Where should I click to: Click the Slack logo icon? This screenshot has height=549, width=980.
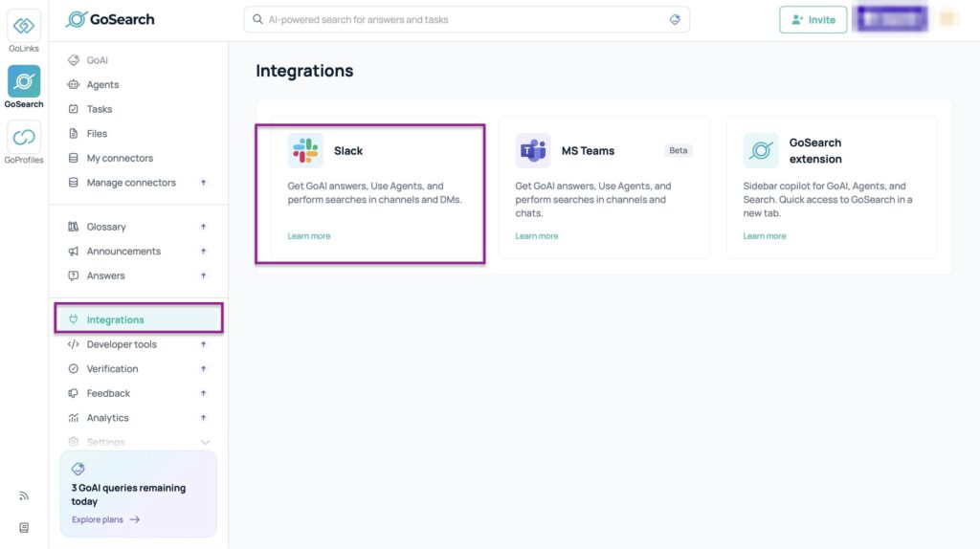coord(305,150)
